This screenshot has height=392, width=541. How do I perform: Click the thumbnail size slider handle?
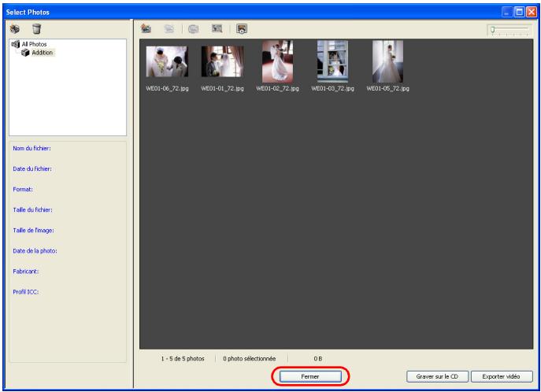pyautogui.click(x=493, y=30)
